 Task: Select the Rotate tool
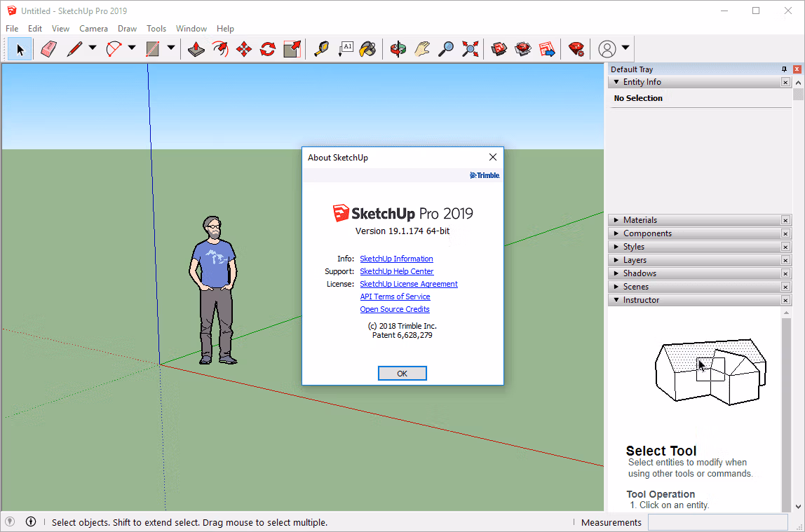[x=267, y=49]
